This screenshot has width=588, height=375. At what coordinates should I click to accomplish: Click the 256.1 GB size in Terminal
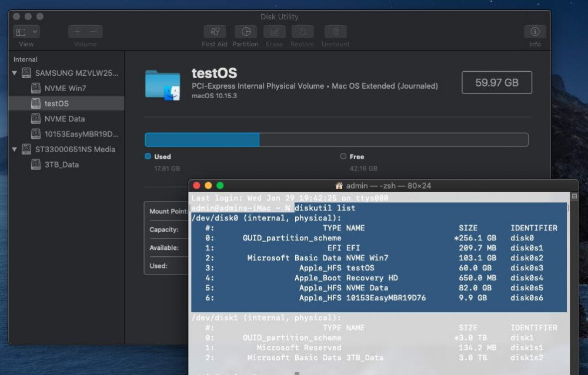click(475, 238)
